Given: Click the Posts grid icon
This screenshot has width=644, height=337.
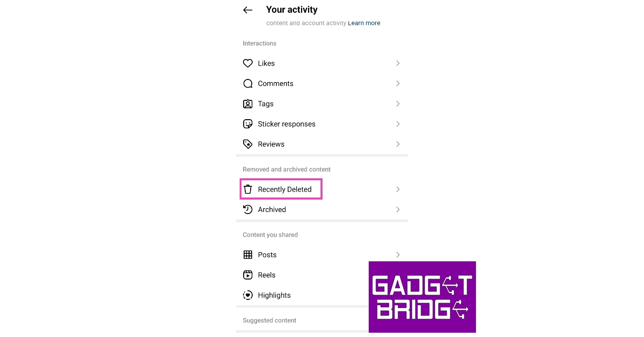Looking at the screenshot, I should (x=247, y=255).
